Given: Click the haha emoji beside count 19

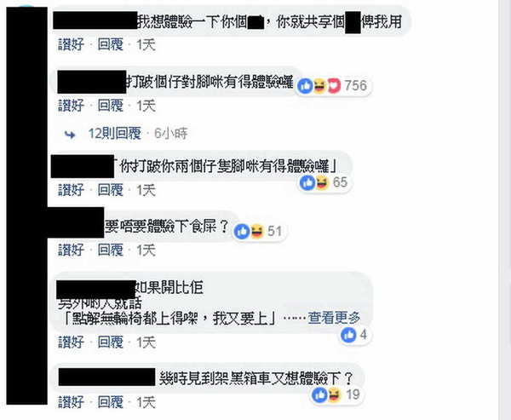Looking at the screenshot, I should pyautogui.click(x=334, y=394).
